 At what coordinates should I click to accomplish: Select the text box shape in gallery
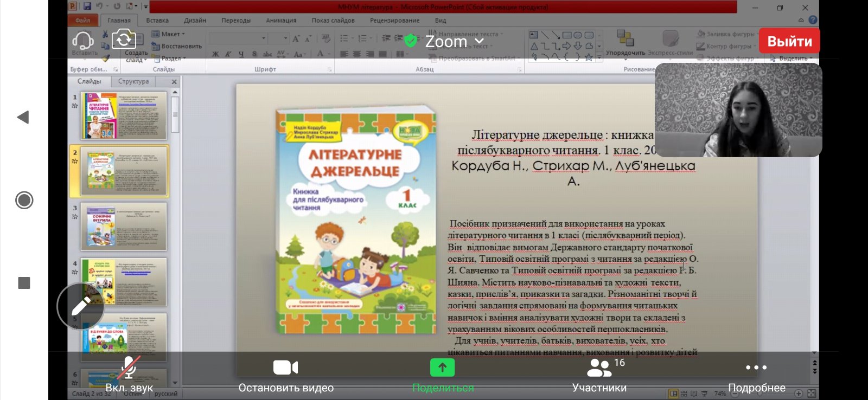tap(534, 35)
